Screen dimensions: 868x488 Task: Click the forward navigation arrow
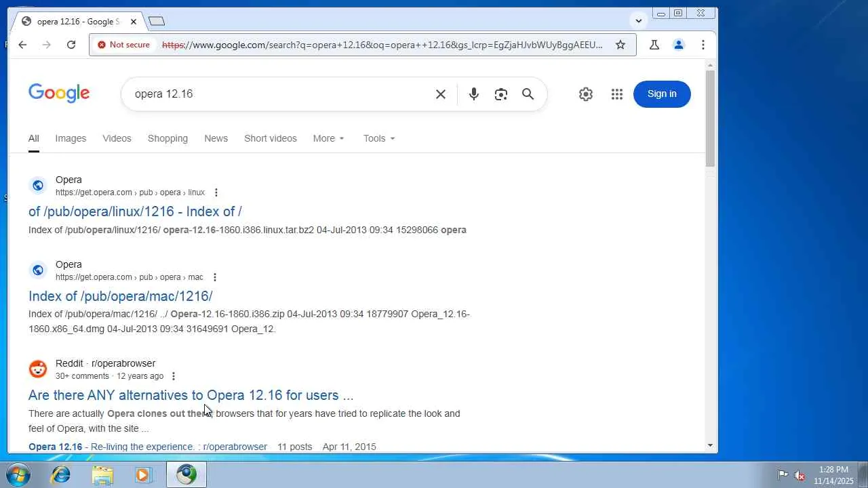(x=46, y=45)
